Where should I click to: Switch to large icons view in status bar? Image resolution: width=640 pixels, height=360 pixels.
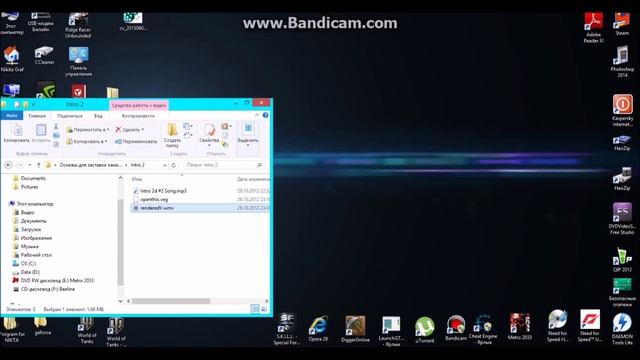[x=264, y=309]
